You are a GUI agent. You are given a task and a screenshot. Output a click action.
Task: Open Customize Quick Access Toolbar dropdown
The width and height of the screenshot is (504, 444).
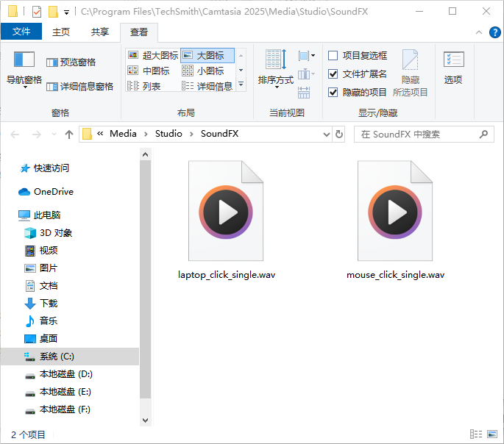tap(66, 12)
